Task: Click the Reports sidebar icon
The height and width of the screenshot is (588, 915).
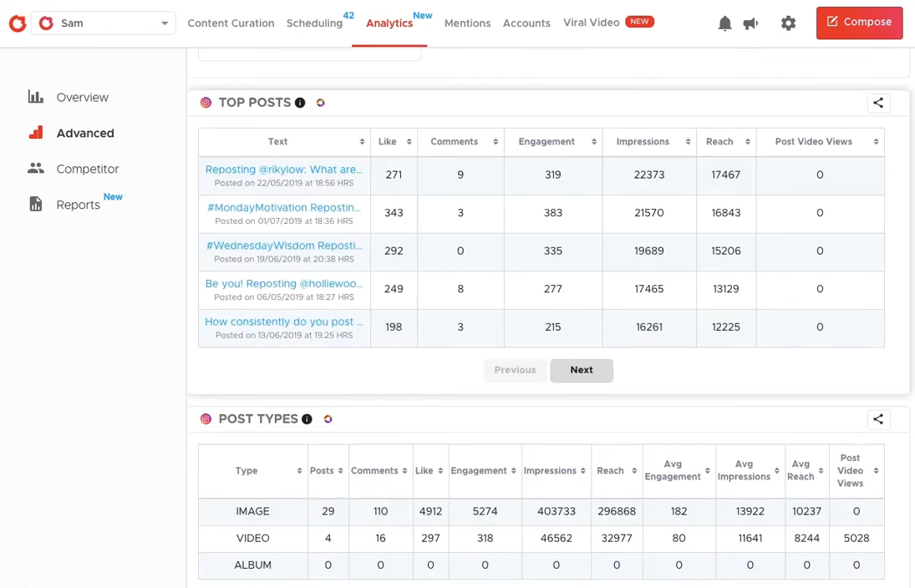Action: (x=35, y=204)
